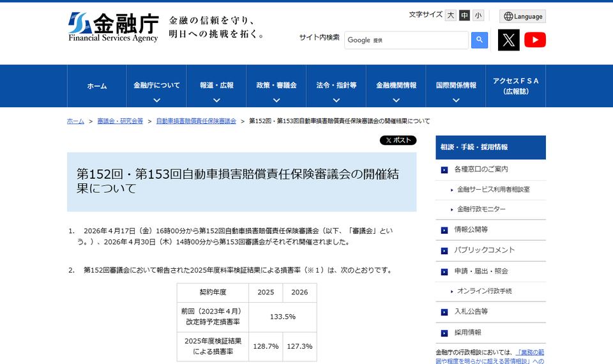
Task: Click the 133.5% table cell
Action: tap(283, 317)
